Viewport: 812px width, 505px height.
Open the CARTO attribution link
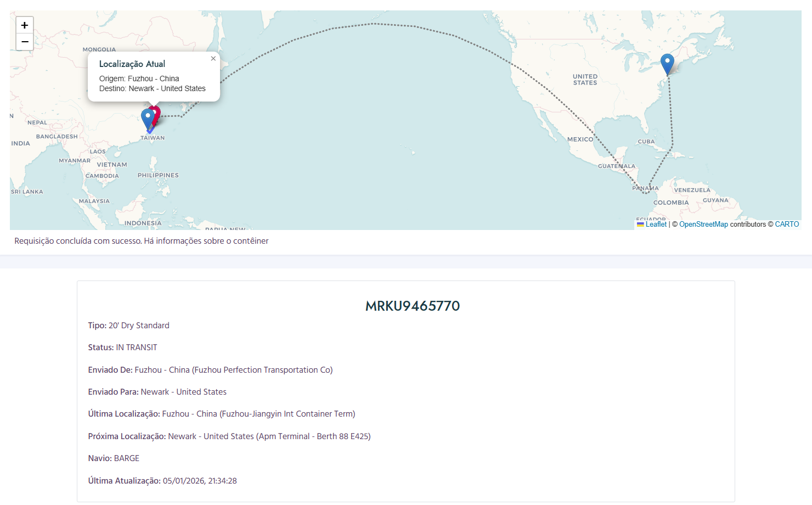[787, 225]
